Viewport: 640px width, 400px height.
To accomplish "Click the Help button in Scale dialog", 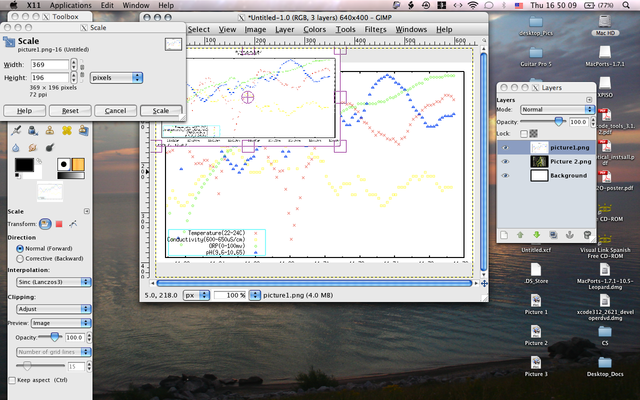I will [24, 111].
